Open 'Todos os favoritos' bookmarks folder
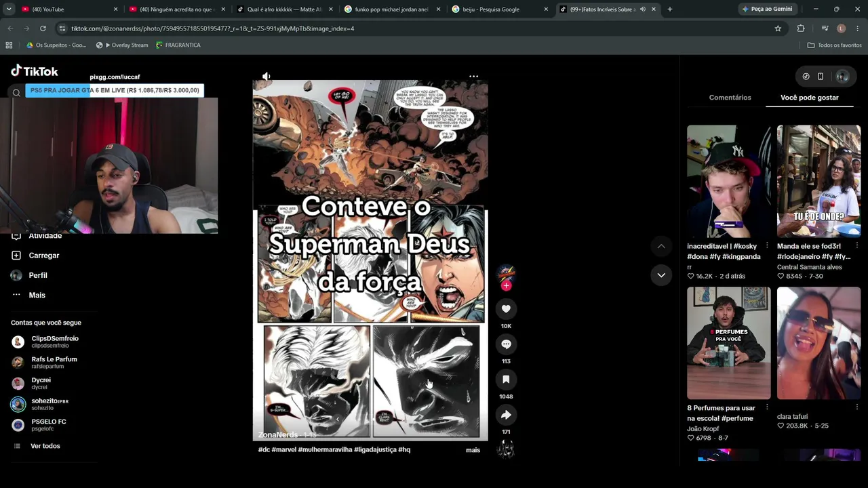This screenshot has width=868, height=488. [x=834, y=45]
